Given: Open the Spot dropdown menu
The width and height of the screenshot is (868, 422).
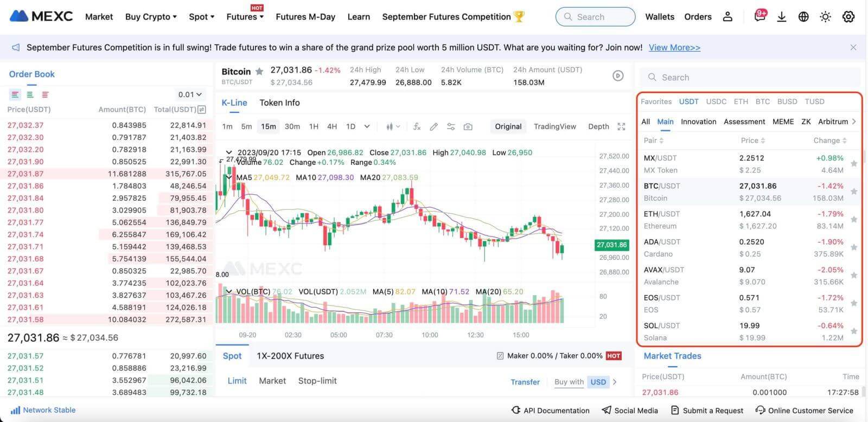Looking at the screenshot, I should 201,17.
